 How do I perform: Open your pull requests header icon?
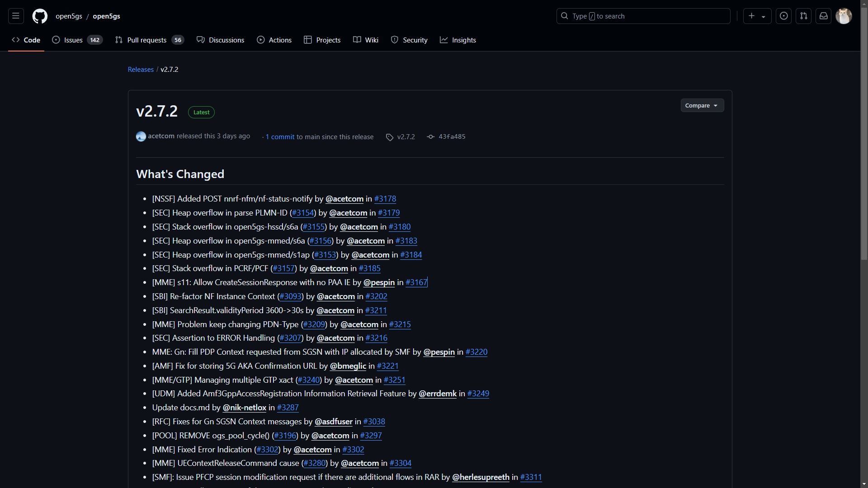(x=804, y=16)
